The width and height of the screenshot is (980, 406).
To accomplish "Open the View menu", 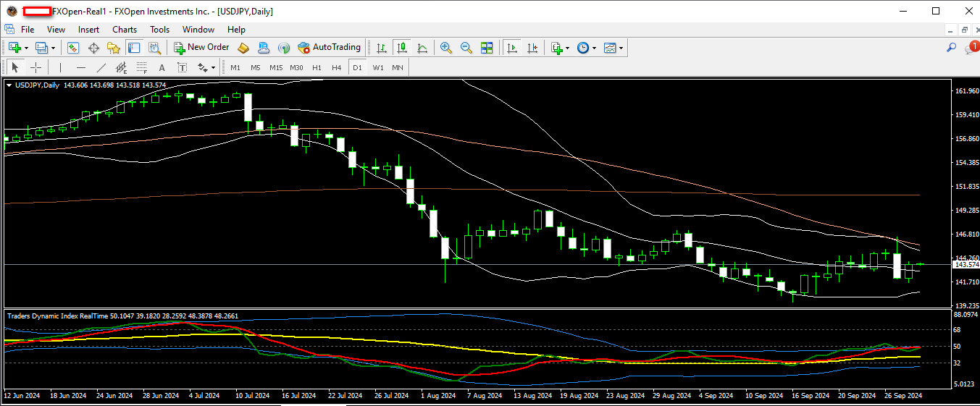I will coord(56,30).
